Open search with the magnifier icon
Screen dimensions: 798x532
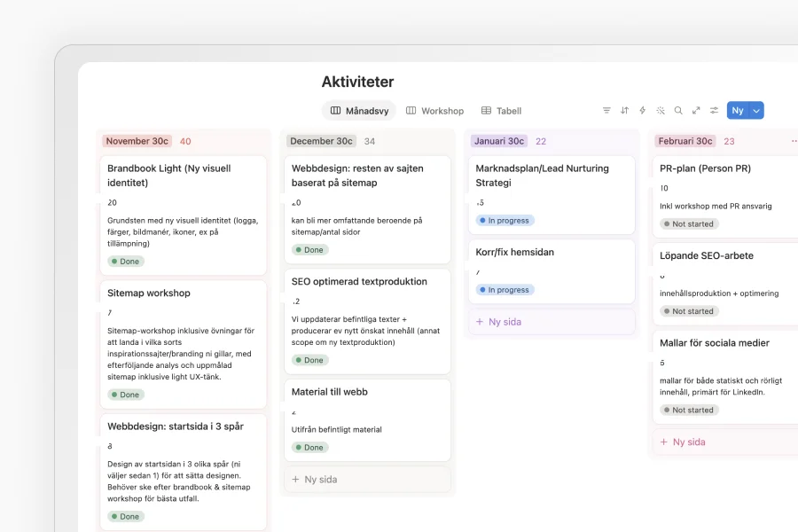point(678,111)
